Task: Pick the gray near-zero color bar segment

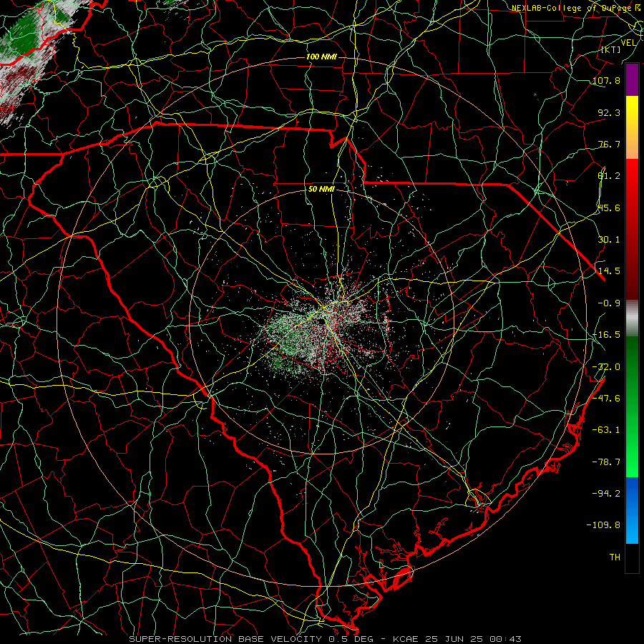Action: (x=632, y=318)
